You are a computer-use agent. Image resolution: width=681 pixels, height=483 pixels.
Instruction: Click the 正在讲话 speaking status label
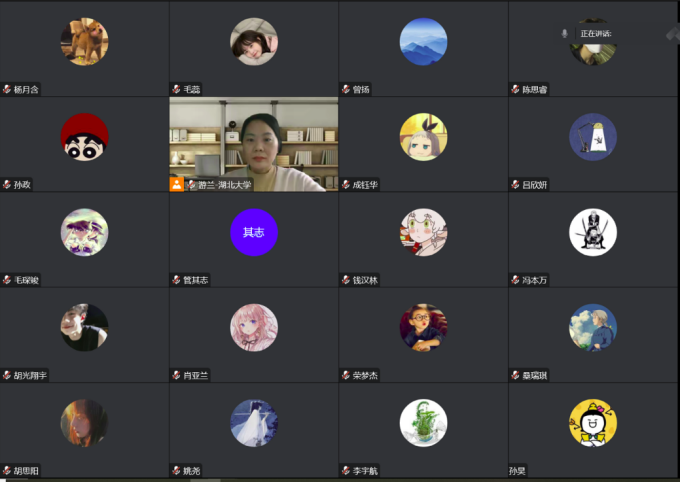[596, 33]
